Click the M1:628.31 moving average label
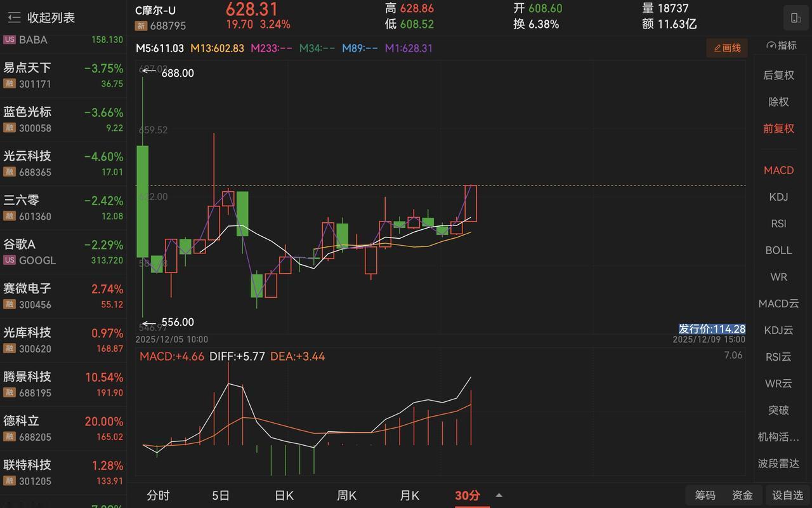The image size is (812, 508). (409, 48)
